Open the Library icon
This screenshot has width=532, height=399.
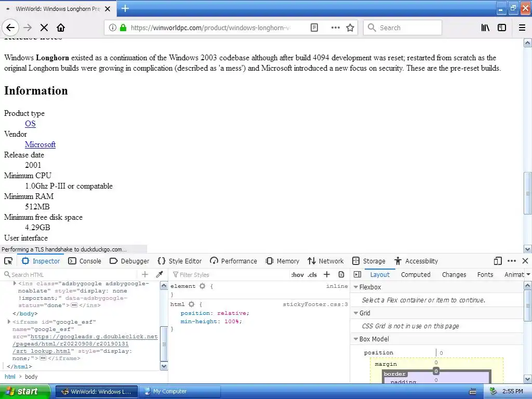485,28
